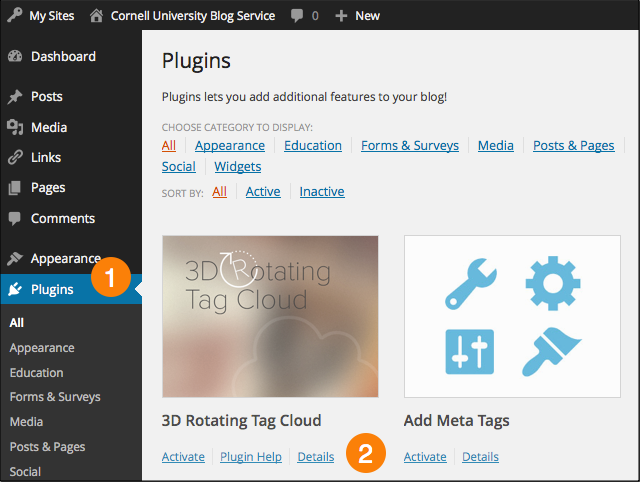View Details of Add Meta Tags
The image size is (640, 482).
(480, 457)
